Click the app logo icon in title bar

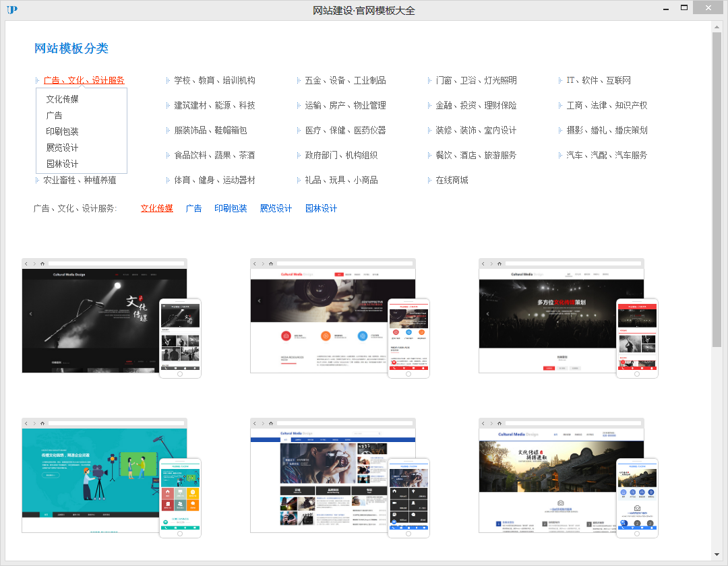pos(12,9)
